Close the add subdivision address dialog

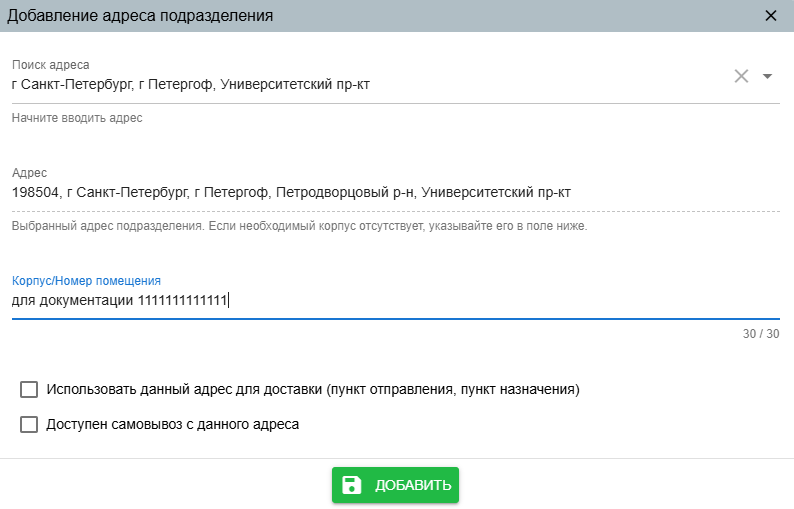tap(770, 16)
